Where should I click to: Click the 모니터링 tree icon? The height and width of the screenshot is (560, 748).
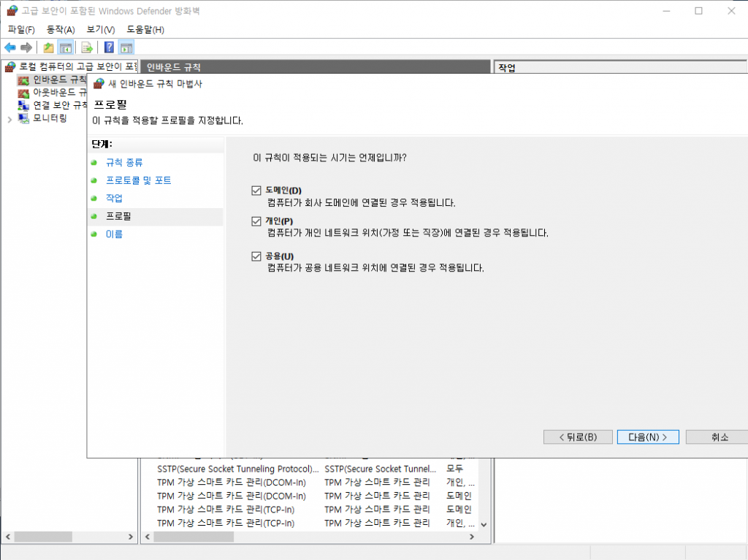point(23,118)
